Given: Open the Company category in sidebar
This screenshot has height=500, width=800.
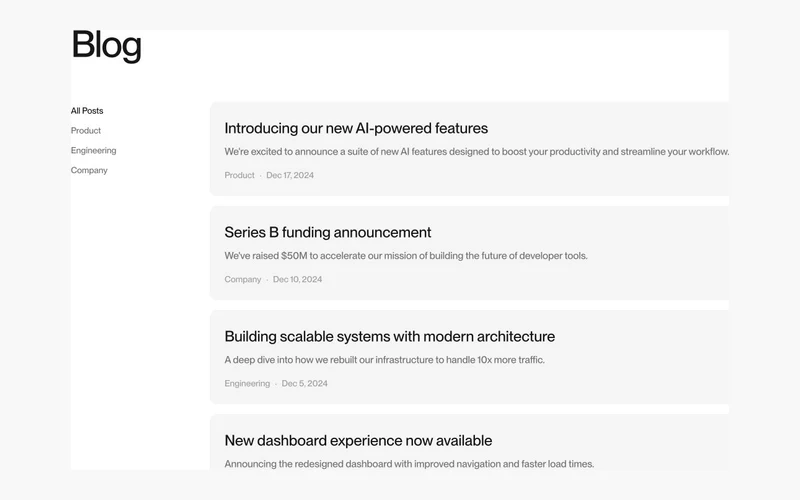Looking at the screenshot, I should pos(89,170).
